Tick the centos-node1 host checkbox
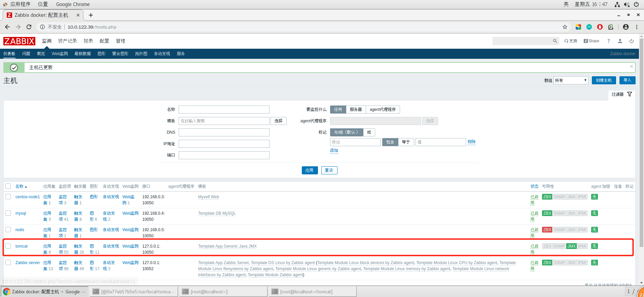644x297 pixels. click(x=8, y=197)
